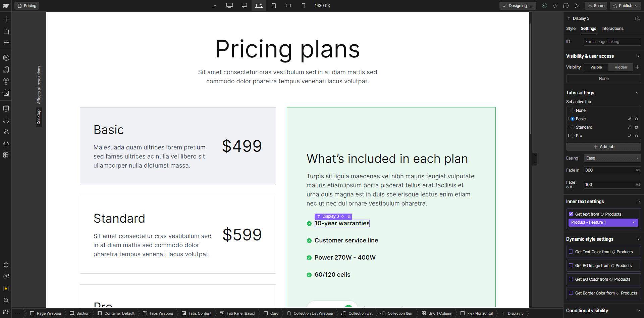644x318 pixels.
Task: Open the Add Elements panel
Action: (x=6, y=19)
